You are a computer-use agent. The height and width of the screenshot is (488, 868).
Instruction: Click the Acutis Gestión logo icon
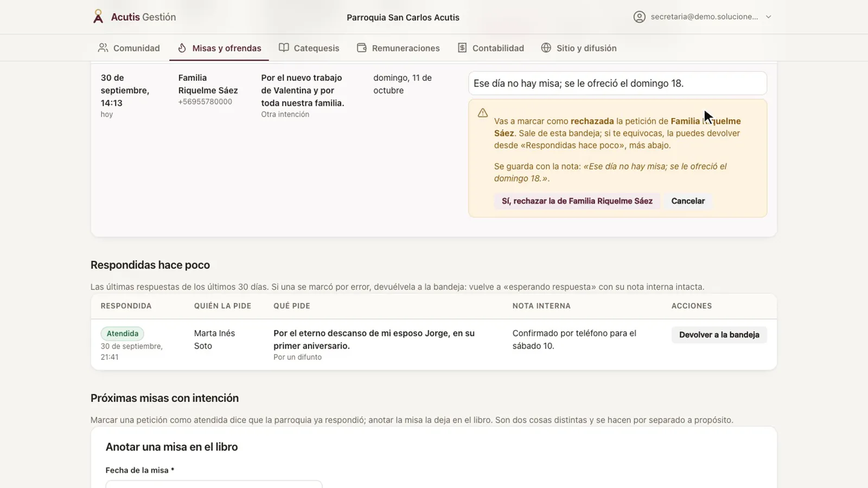tap(98, 17)
